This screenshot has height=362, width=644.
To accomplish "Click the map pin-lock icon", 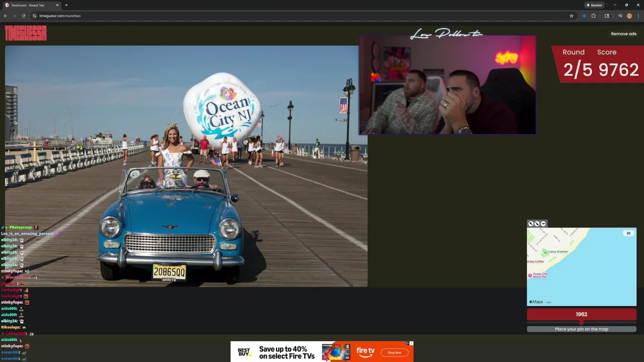I will pyautogui.click(x=543, y=224).
